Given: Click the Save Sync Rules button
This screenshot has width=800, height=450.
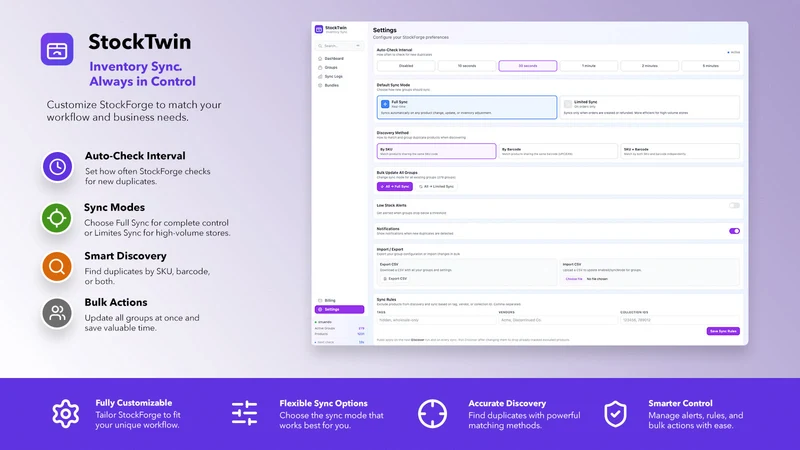Looking at the screenshot, I should click(x=723, y=331).
